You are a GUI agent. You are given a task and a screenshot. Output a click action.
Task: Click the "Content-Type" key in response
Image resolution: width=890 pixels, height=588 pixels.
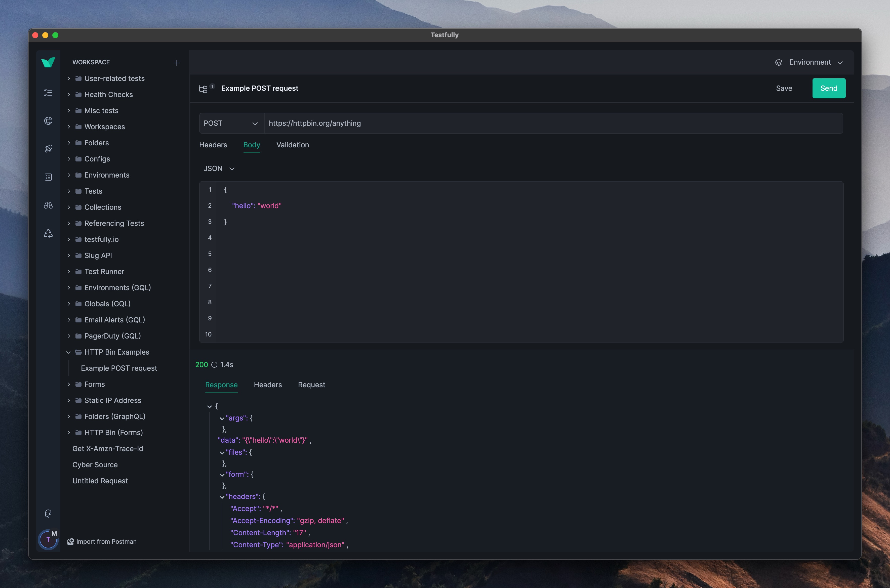pyautogui.click(x=257, y=545)
